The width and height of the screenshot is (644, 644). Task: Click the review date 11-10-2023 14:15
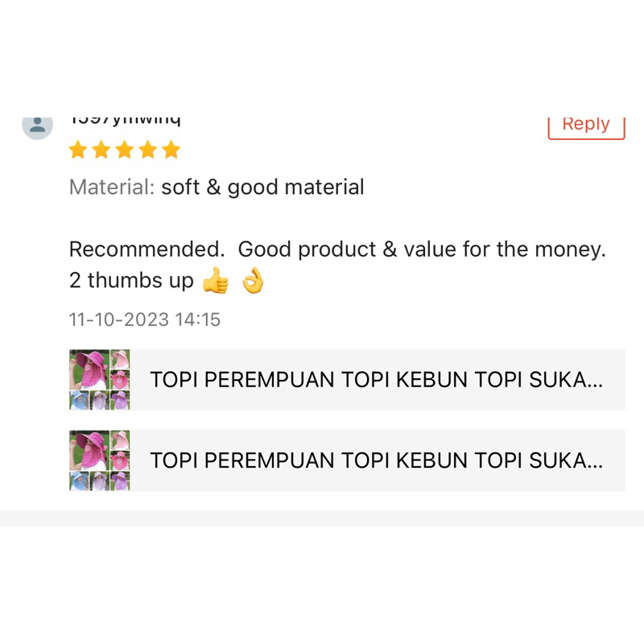click(145, 320)
